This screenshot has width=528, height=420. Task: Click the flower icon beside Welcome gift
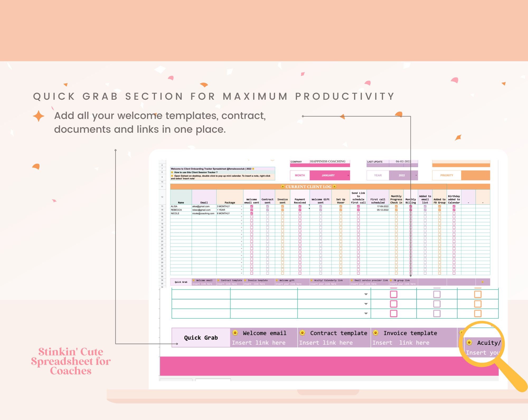click(276, 280)
